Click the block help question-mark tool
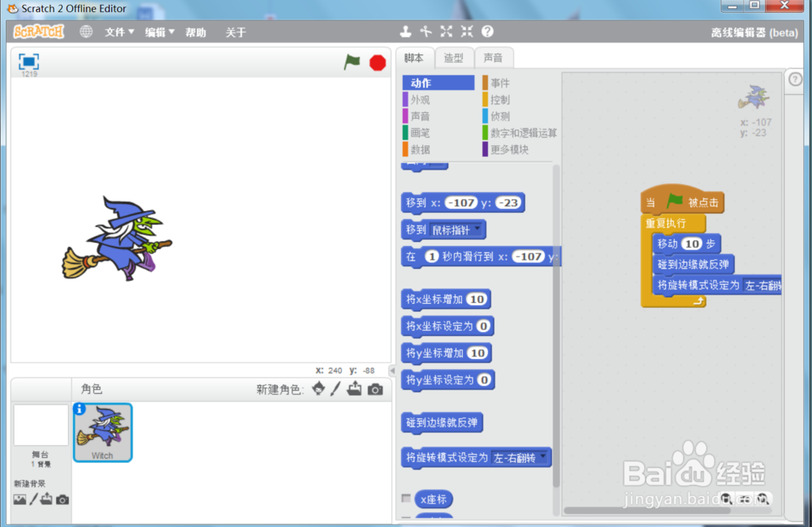812x527 pixels. (x=487, y=32)
